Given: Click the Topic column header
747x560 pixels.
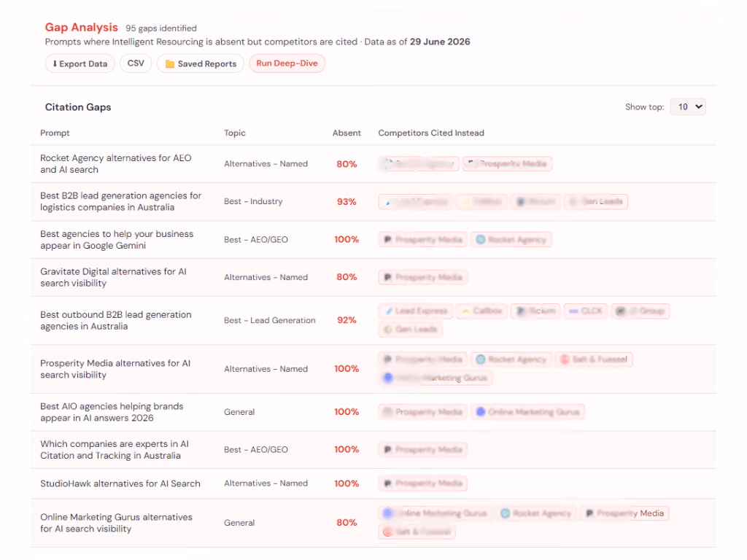Looking at the screenshot, I should click(x=235, y=133).
